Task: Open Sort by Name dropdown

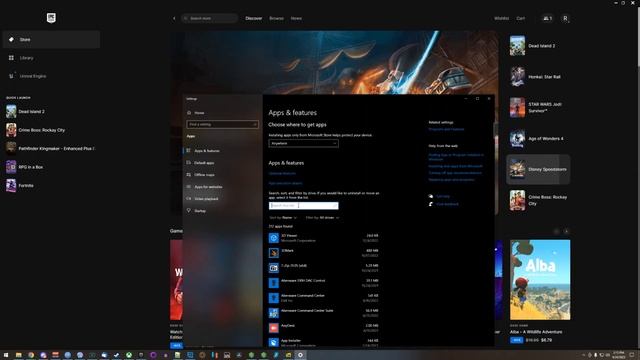Action: [x=283, y=218]
